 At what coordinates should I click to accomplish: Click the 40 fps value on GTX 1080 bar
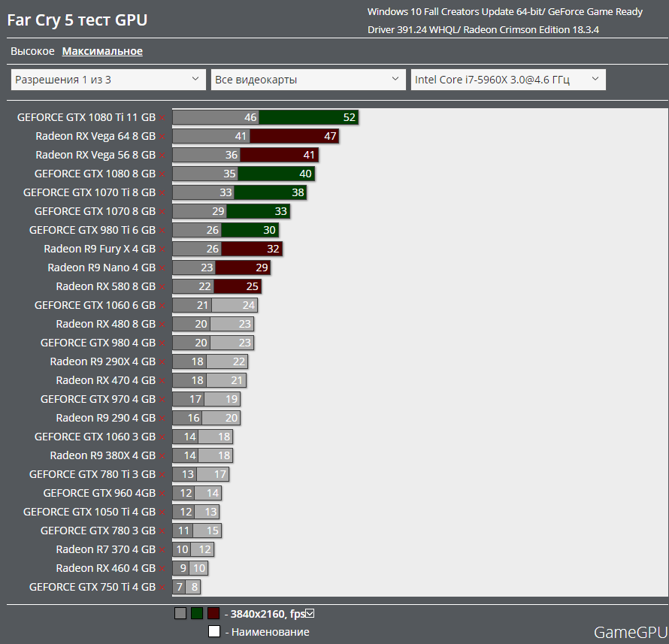click(305, 174)
